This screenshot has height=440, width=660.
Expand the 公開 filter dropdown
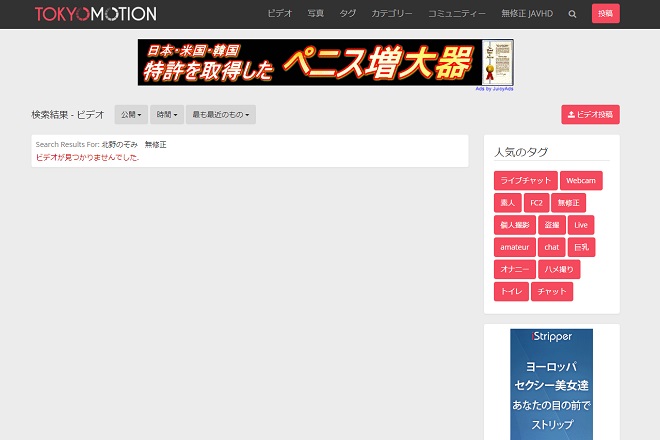[x=131, y=115]
